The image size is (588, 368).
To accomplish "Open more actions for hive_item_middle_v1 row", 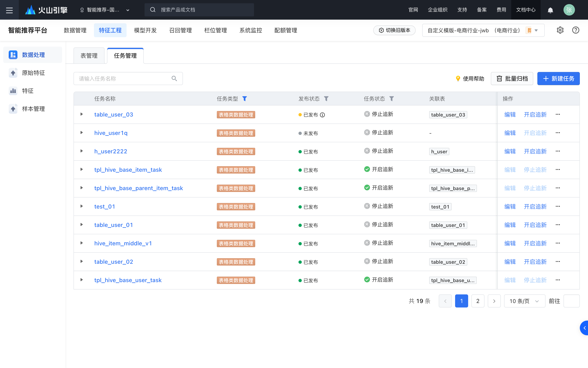I will 558,243.
